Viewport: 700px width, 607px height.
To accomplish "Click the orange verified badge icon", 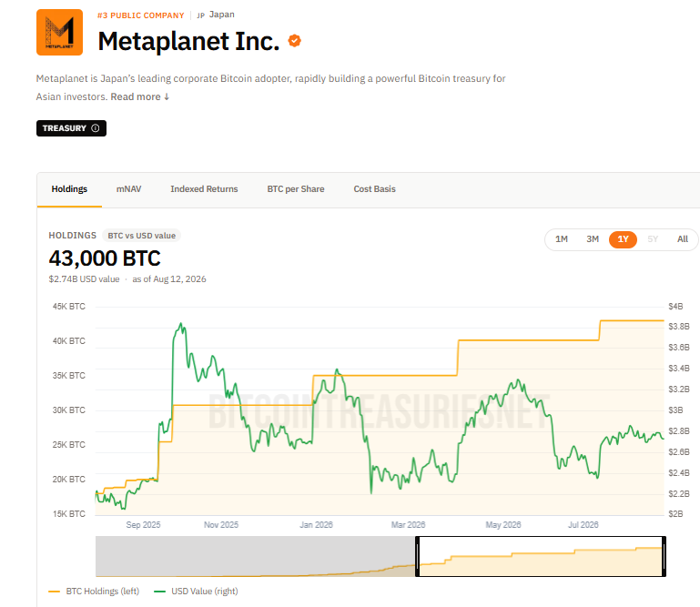I will 294,41.
